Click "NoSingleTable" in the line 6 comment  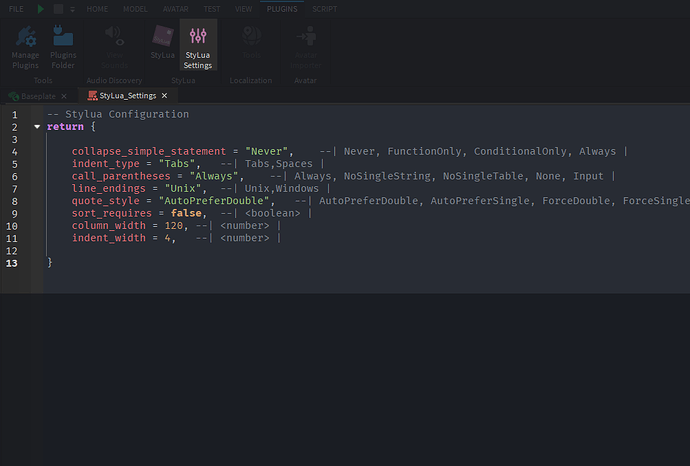coord(483,176)
